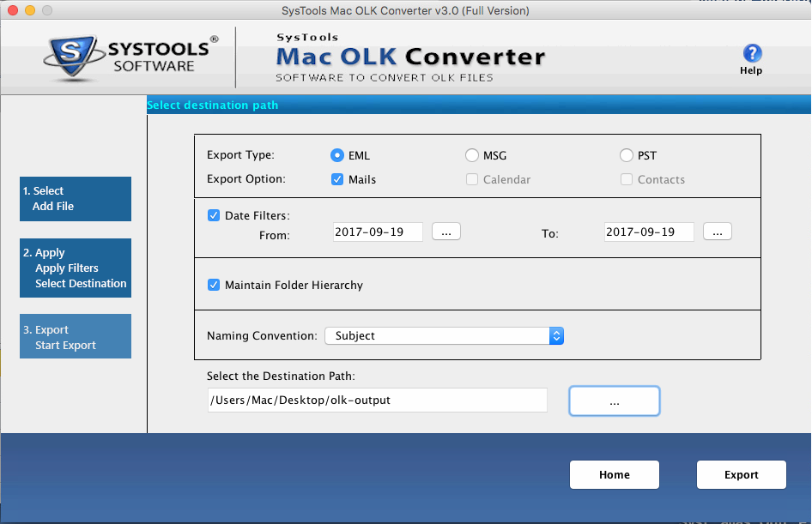The height and width of the screenshot is (524, 812).
Task: Select PST export type
Action: 626,155
